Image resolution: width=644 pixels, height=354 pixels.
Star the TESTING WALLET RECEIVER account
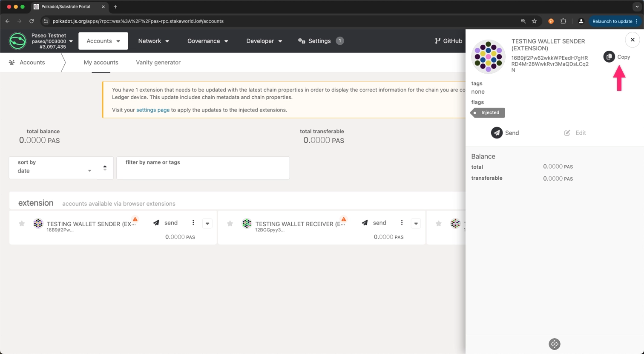(230, 224)
